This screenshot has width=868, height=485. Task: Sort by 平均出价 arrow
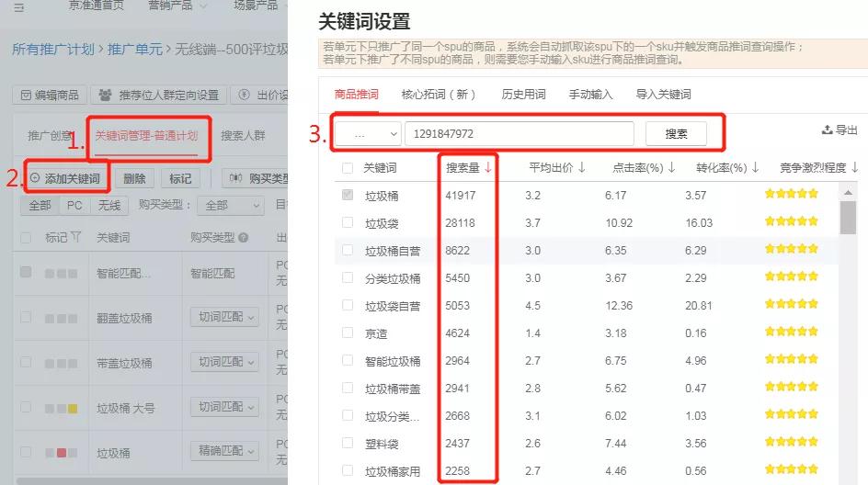tap(582, 167)
